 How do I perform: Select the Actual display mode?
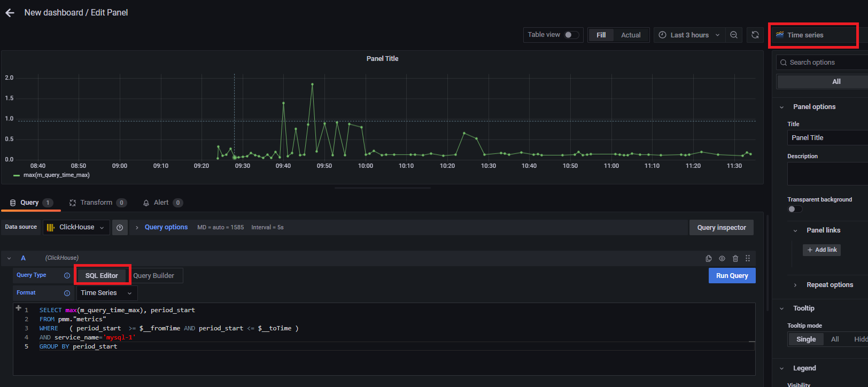point(631,35)
